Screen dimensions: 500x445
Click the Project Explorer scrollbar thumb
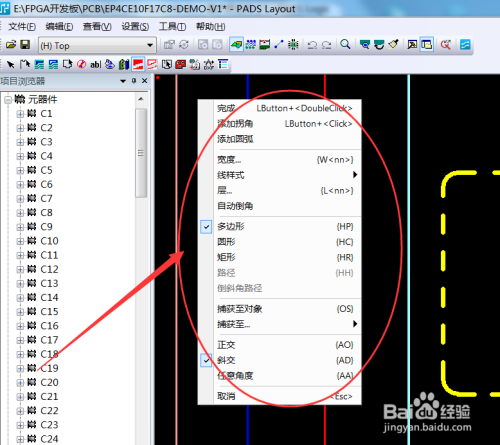(141, 153)
